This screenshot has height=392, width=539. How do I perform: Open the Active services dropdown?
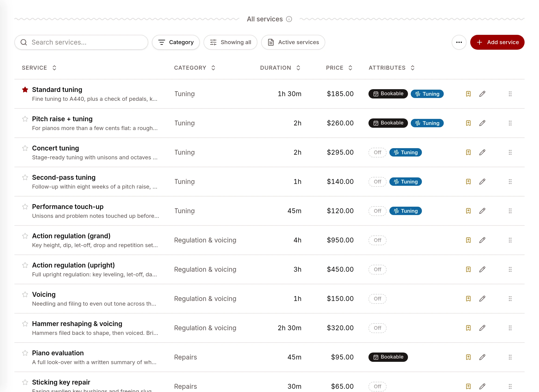coord(293,42)
